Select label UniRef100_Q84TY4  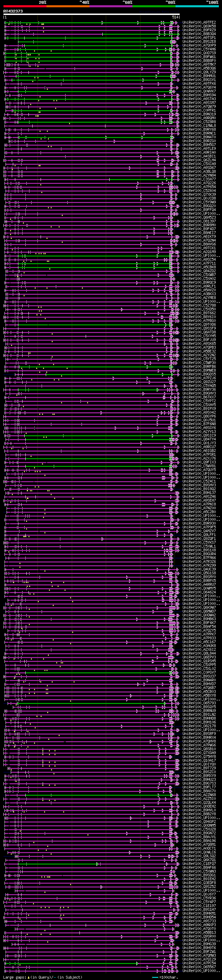point(199,439)
